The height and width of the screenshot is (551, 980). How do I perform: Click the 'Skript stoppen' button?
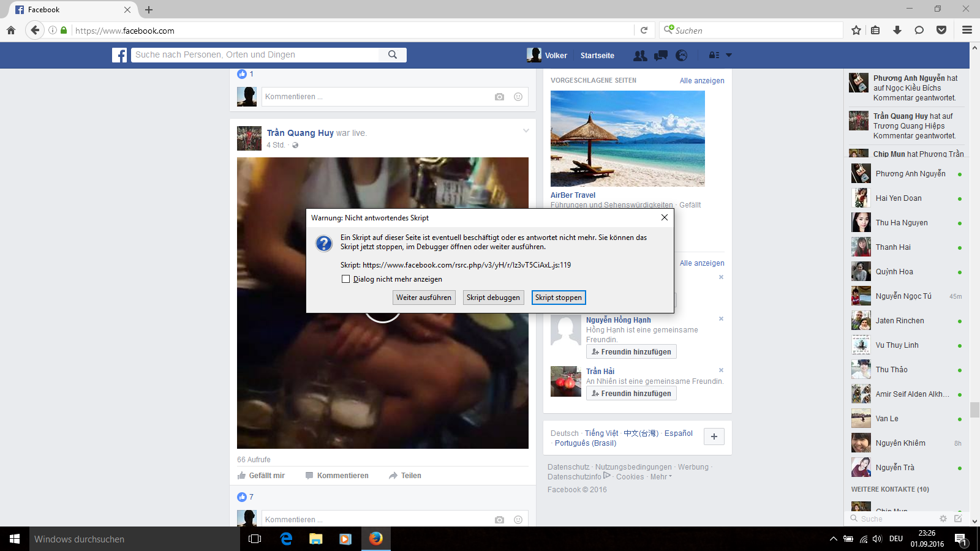[559, 298]
